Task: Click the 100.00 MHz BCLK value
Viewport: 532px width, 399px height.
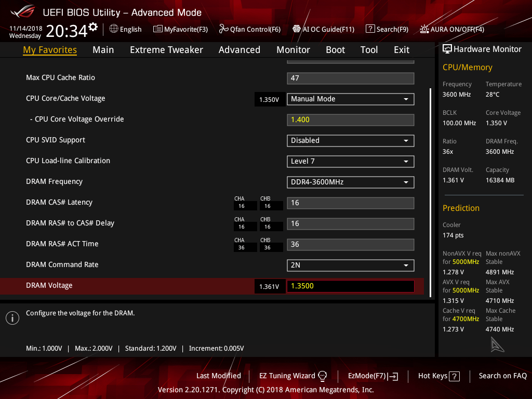Action: (459, 123)
